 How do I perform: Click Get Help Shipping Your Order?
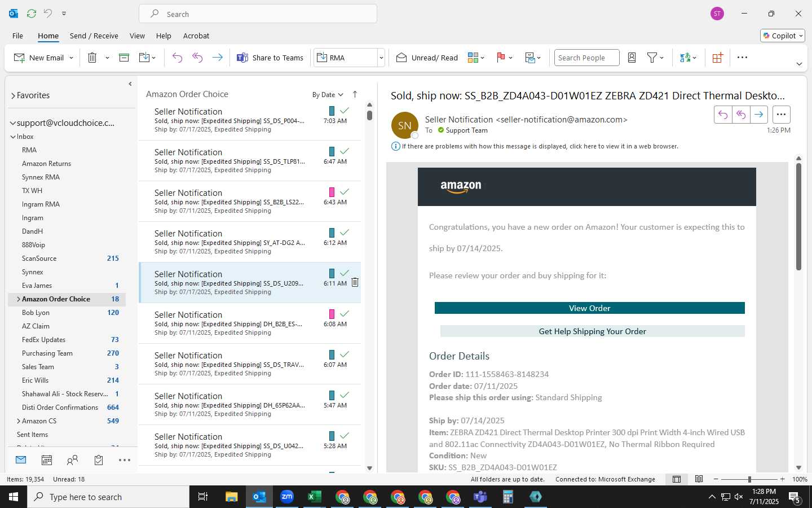point(592,331)
